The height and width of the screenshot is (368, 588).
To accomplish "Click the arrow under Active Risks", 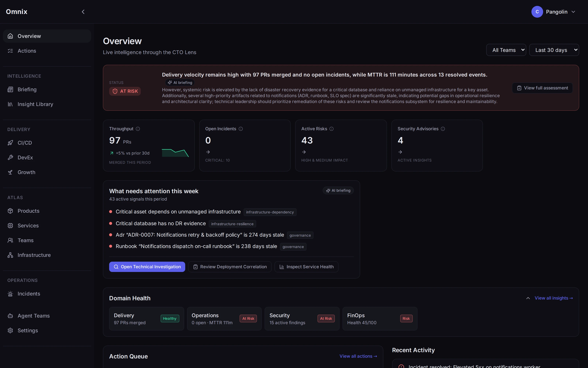I will tap(304, 152).
